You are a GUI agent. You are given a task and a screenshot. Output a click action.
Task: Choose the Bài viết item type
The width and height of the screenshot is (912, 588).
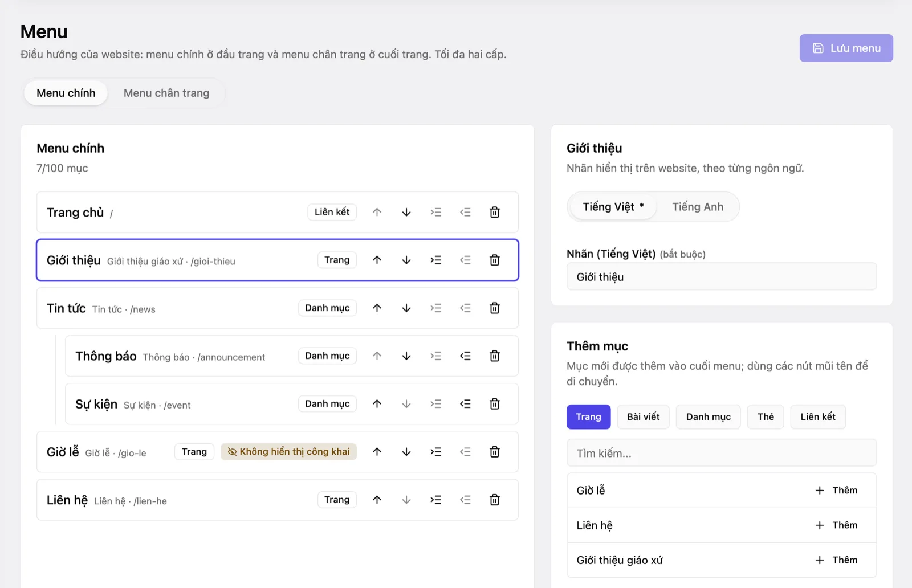click(643, 417)
